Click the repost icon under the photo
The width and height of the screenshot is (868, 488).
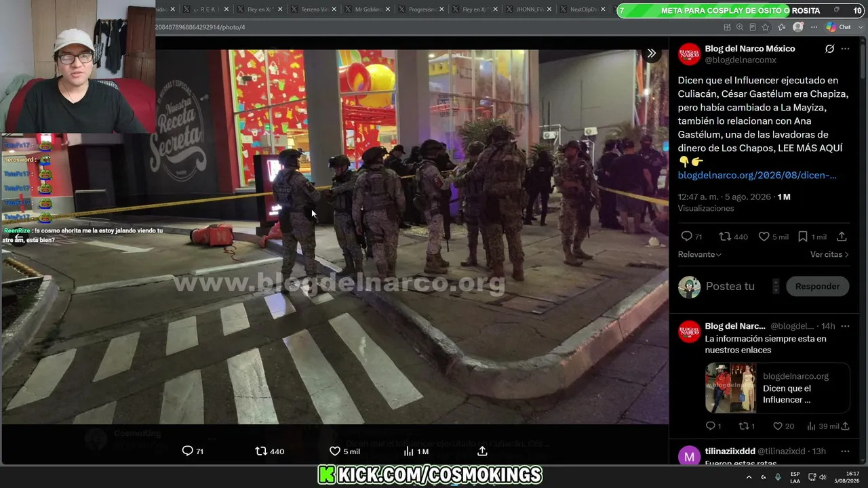(261, 451)
